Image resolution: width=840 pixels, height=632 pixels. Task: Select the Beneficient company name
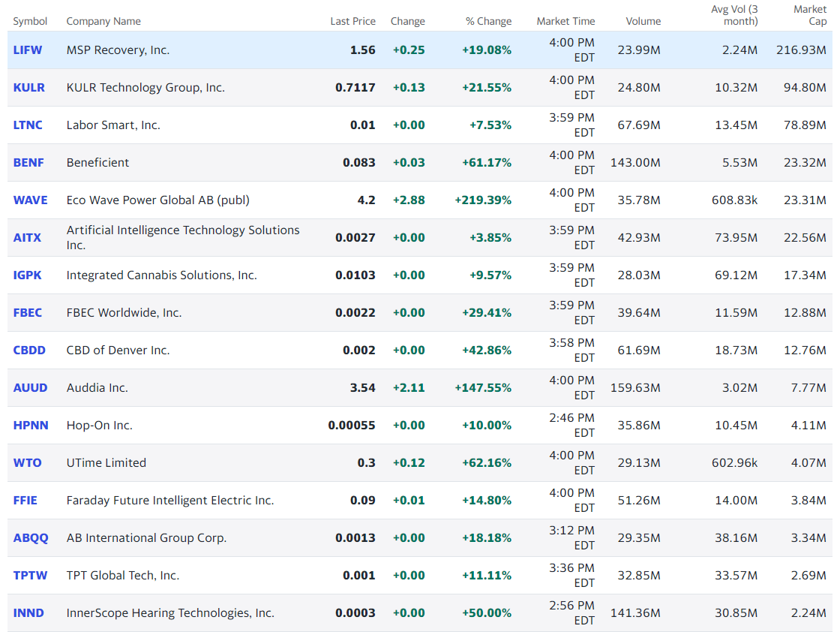[x=97, y=162]
